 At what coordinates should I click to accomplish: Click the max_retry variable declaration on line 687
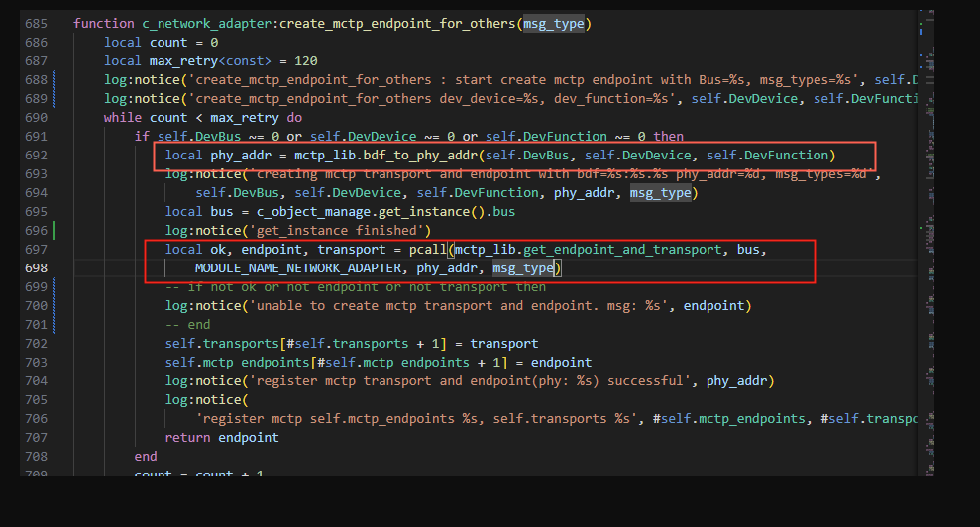[178, 60]
